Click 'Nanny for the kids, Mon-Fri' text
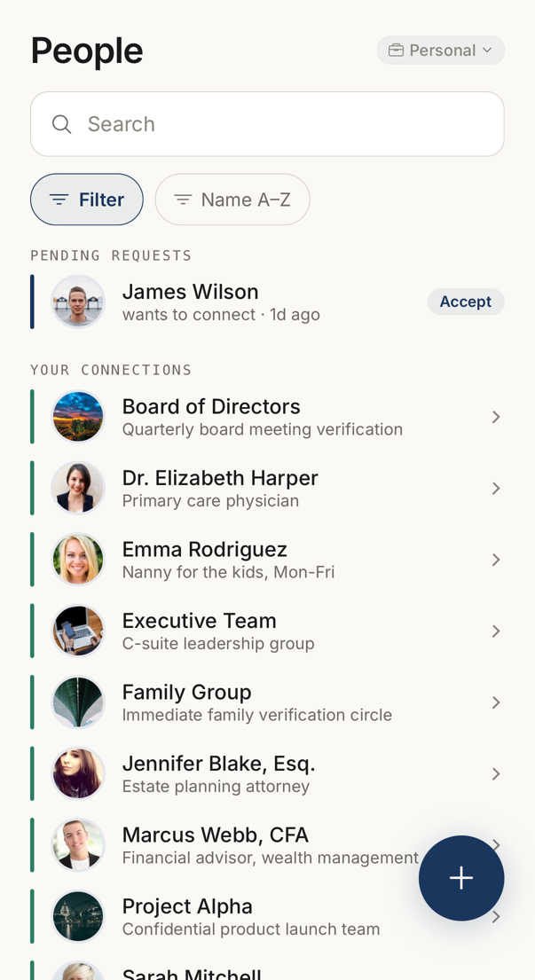This screenshot has width=535, height=980. click(229, 572)
